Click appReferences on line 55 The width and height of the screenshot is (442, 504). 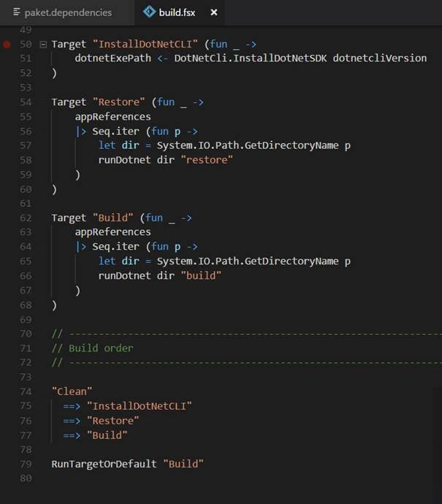(113, 116)
